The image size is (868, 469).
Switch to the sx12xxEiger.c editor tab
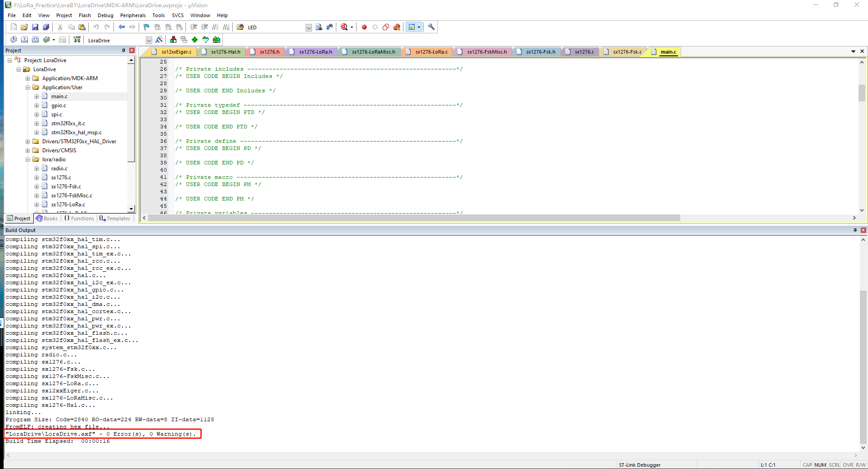coord(172,52)
